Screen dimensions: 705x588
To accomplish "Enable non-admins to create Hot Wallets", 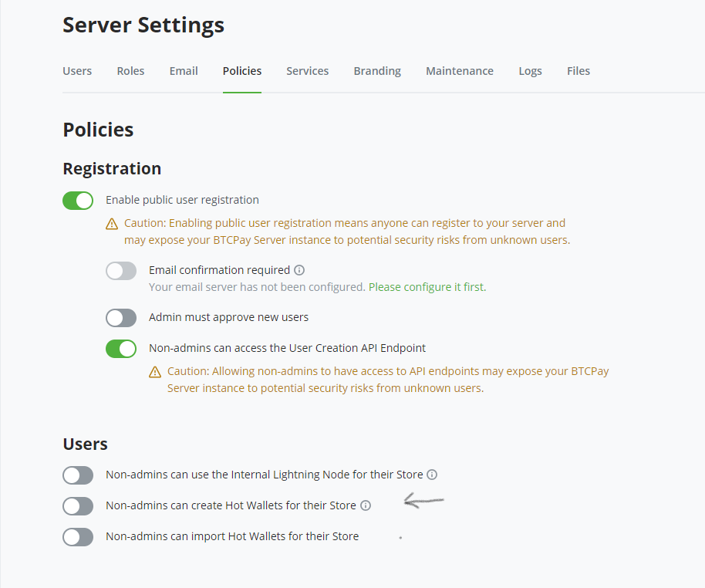I will point(78,505).
